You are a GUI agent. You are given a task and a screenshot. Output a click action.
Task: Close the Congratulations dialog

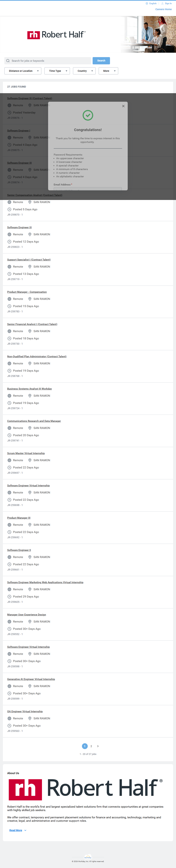[x=123, y=106]
